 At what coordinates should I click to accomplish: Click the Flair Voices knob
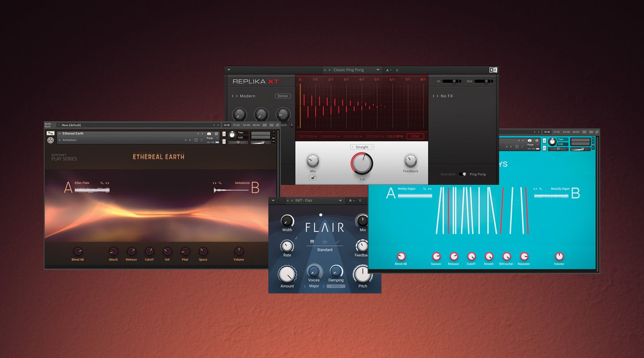coord(314,271)
